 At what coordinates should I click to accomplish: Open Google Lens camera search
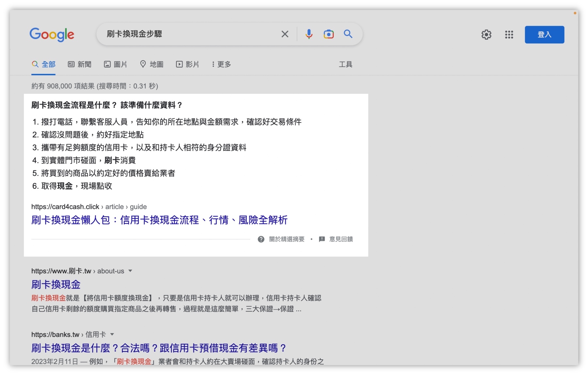(x=329, y=34)
